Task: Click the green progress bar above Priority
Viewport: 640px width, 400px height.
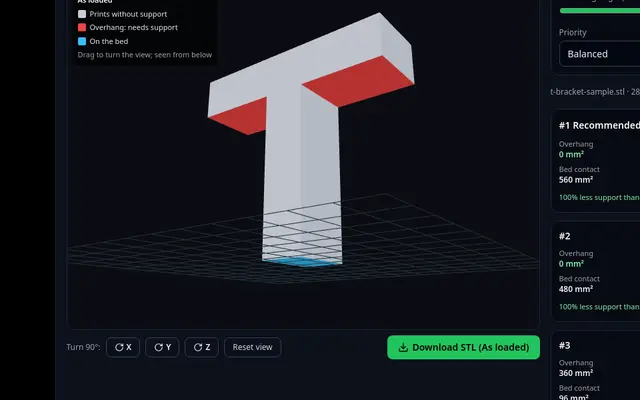Action: click(x=600, y=11)
